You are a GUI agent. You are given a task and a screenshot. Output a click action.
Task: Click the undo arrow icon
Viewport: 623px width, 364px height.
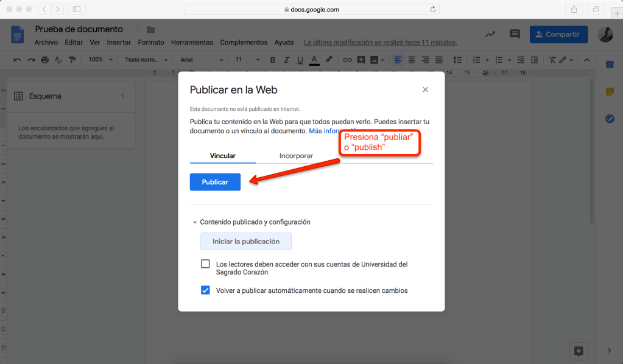(x=17, y=60)
